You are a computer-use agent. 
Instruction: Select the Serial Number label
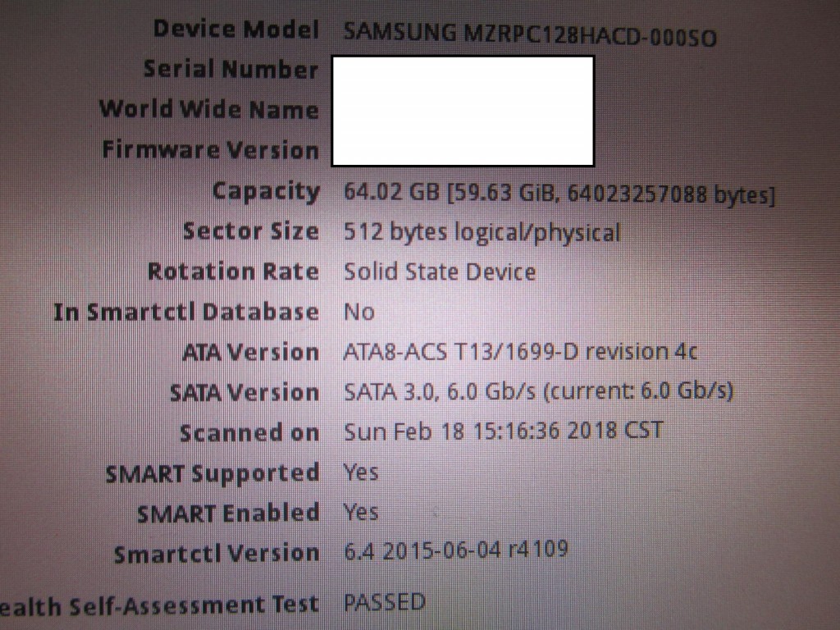pos(231,69)
